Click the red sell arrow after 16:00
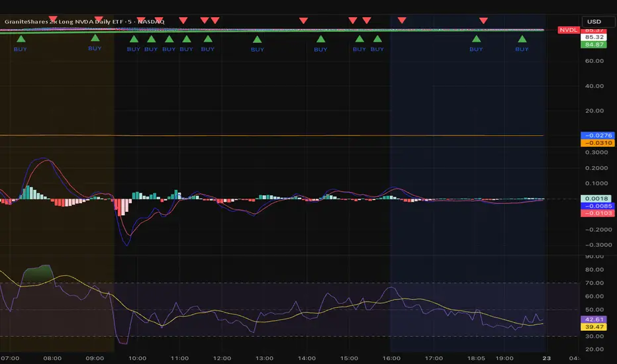The width and height of the screenshot is (617, 364). click(402, 21)
